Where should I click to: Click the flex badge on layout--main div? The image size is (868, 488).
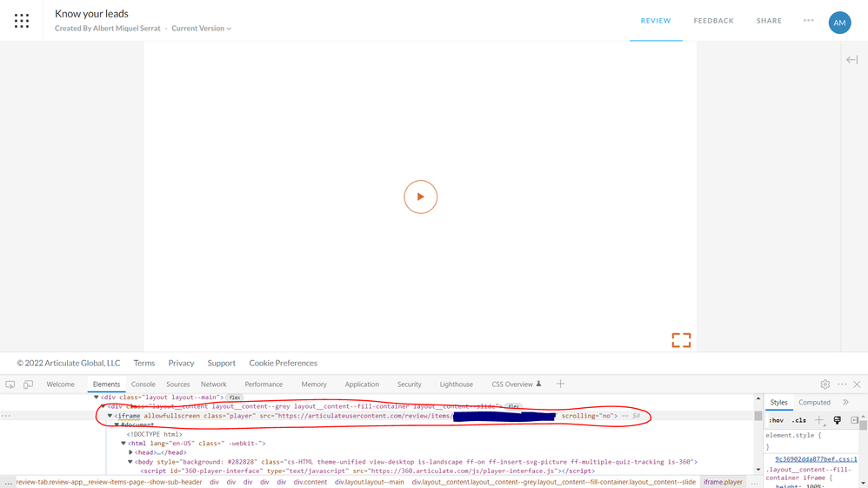tap(235, 398)
